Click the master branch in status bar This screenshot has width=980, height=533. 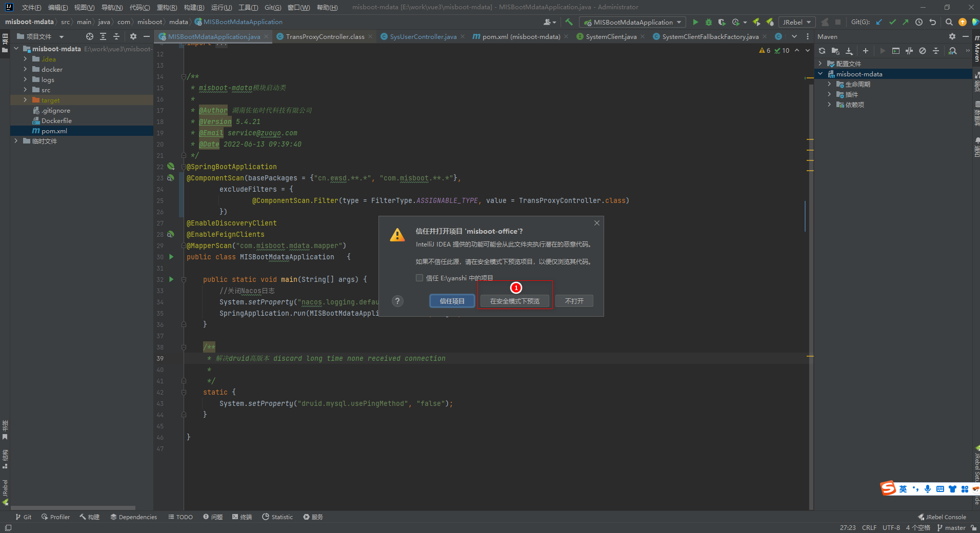(x=951, y=528)
